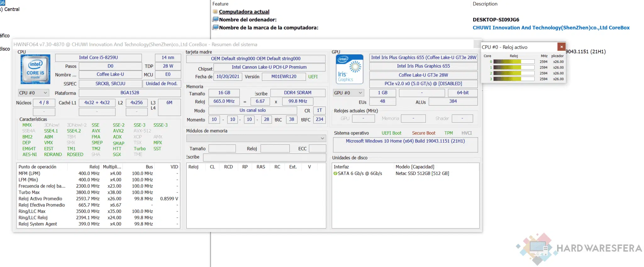Click the empty Escribe field under memory modules

click(264, 157)
